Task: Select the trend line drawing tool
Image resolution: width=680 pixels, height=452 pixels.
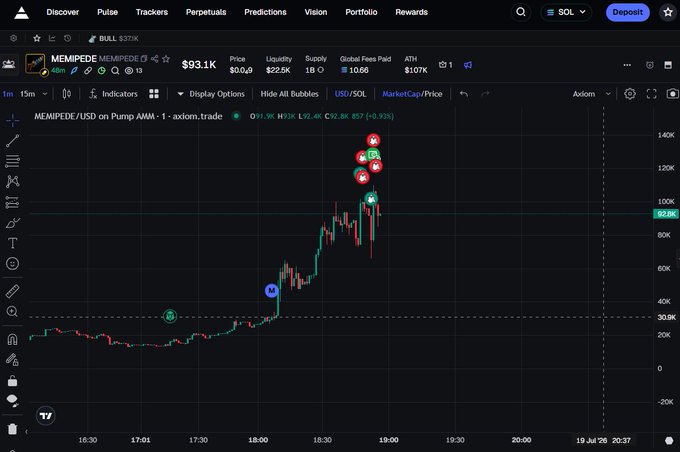Action: click(x=13, y=141)
